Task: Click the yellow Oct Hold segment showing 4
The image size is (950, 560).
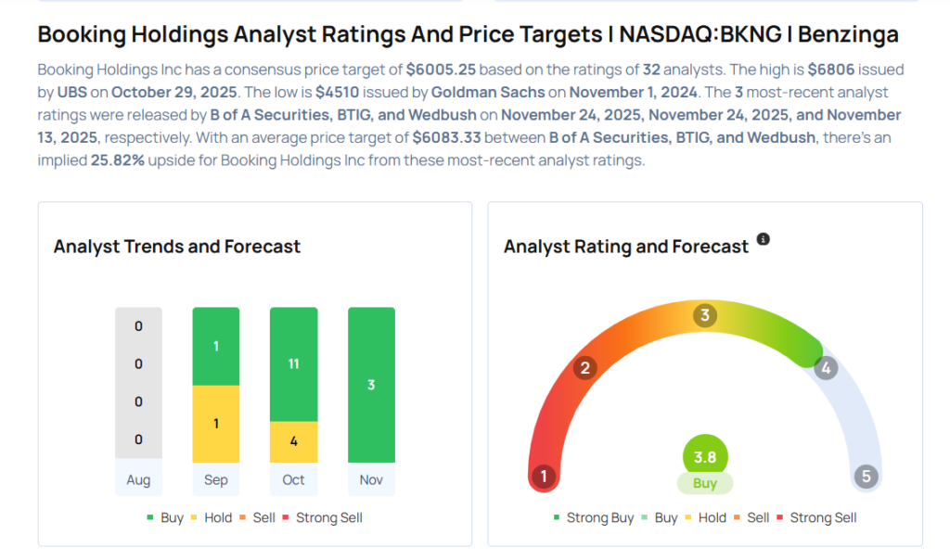Action: pyautogui.click(x=293, y=441)
